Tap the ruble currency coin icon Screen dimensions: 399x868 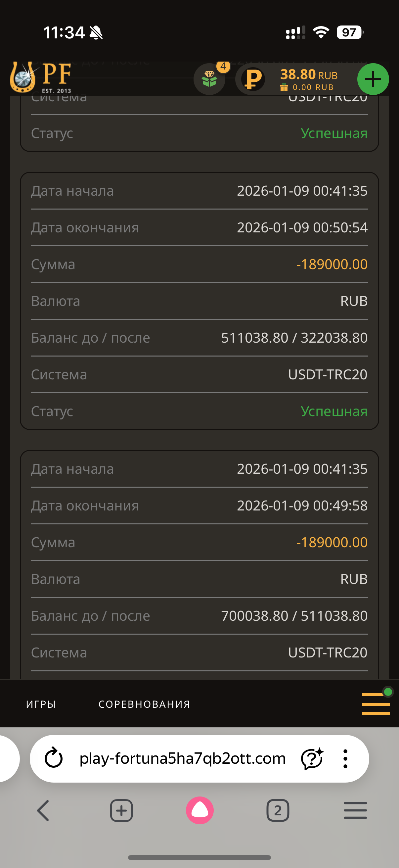[x=253, y=79]
